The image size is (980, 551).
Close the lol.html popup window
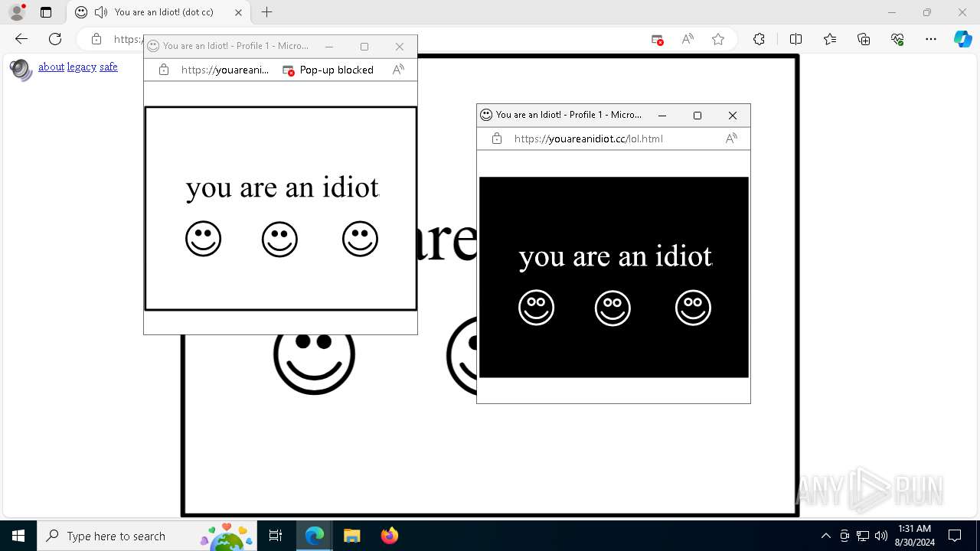[733, 116]
